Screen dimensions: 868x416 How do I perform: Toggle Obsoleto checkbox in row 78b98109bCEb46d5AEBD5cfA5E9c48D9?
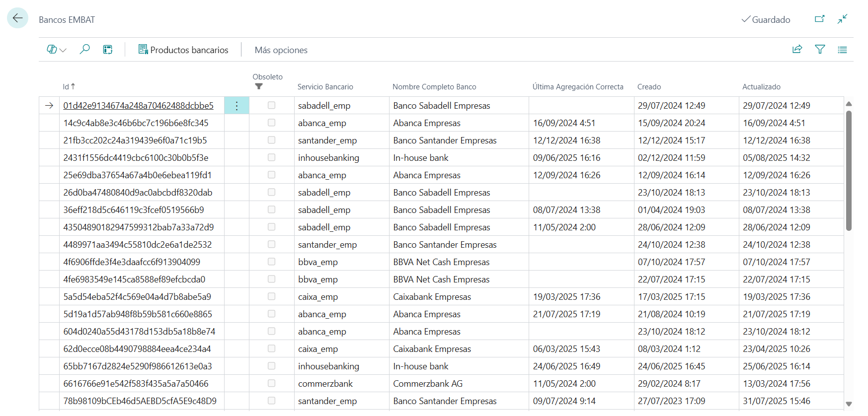coord(271,401)
